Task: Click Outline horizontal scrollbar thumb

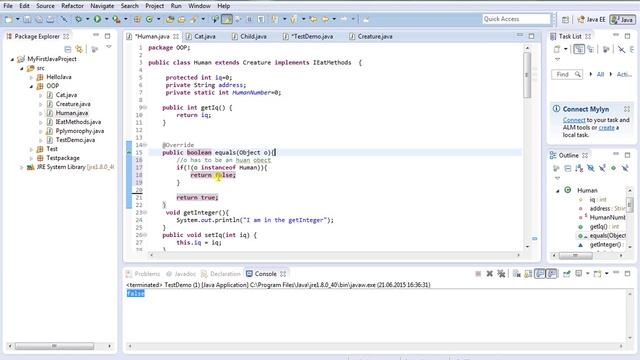Action: [x=576, y=256]
